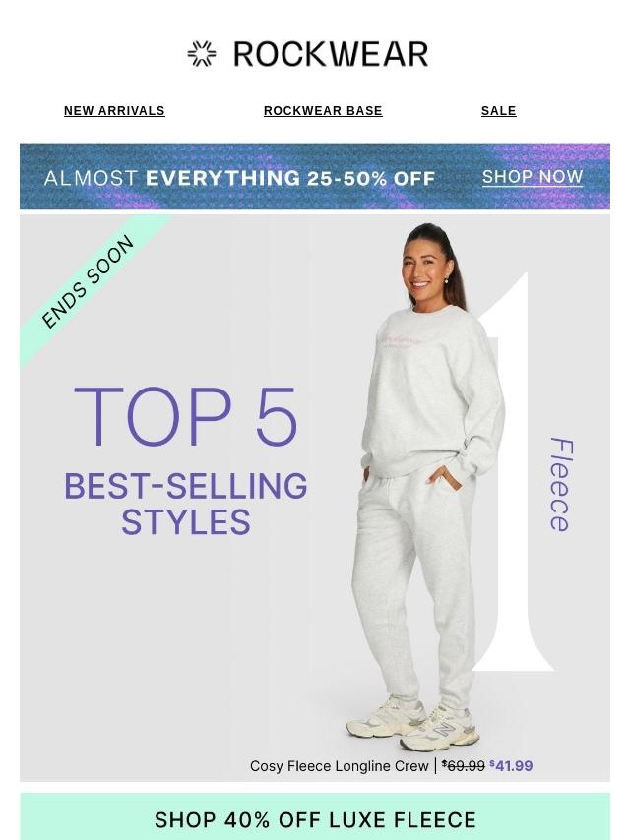Click the $41.99 sale price
The image size is (630, 840).
pos(511,766)
